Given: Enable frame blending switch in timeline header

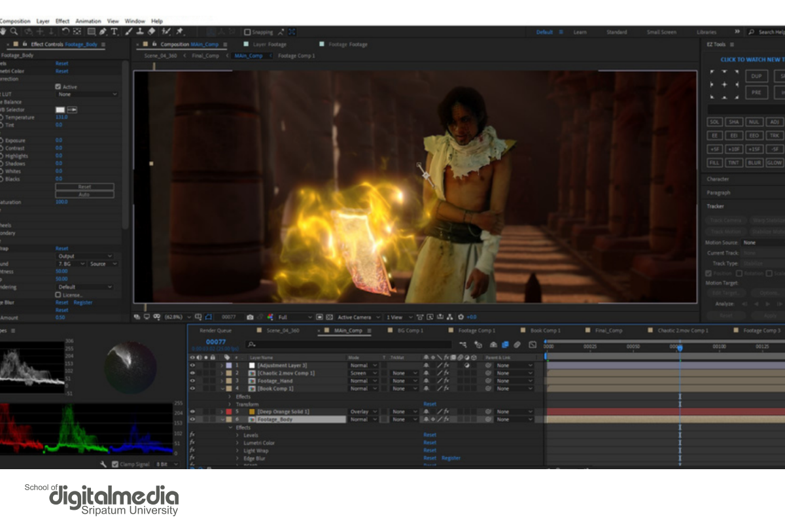Looking at the screenshot, I should tap(505, 344).
